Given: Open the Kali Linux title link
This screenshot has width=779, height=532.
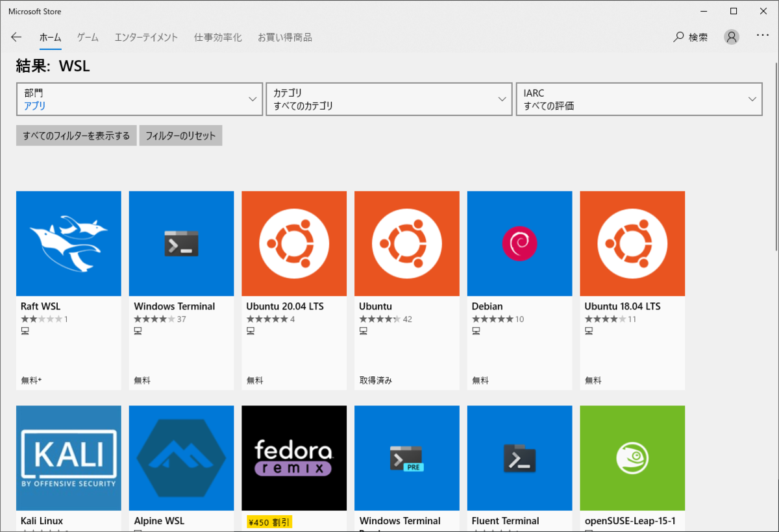Looking at the screenshot, I should pos(42,521).
